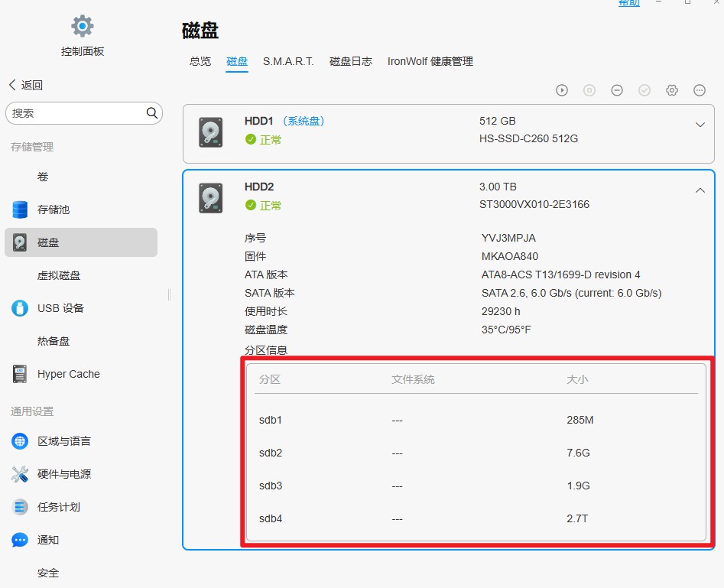Select the sdb3 partition row
Image resolution: width=724 pixels, height=588 pixels.
tap(476, 486)
